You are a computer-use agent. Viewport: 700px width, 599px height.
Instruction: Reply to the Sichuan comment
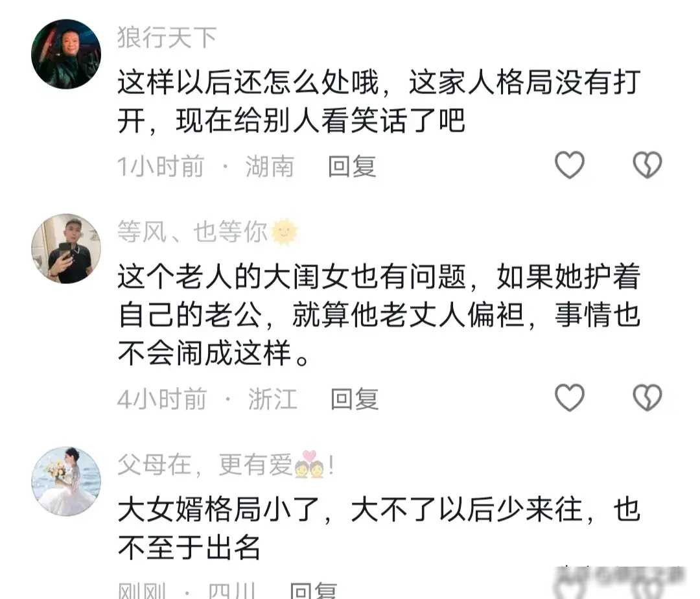314,590
